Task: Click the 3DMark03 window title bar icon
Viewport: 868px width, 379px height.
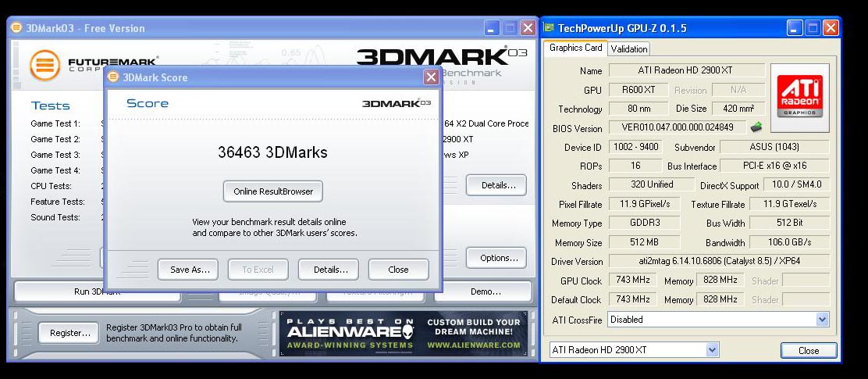Action: tap(16, 27)
